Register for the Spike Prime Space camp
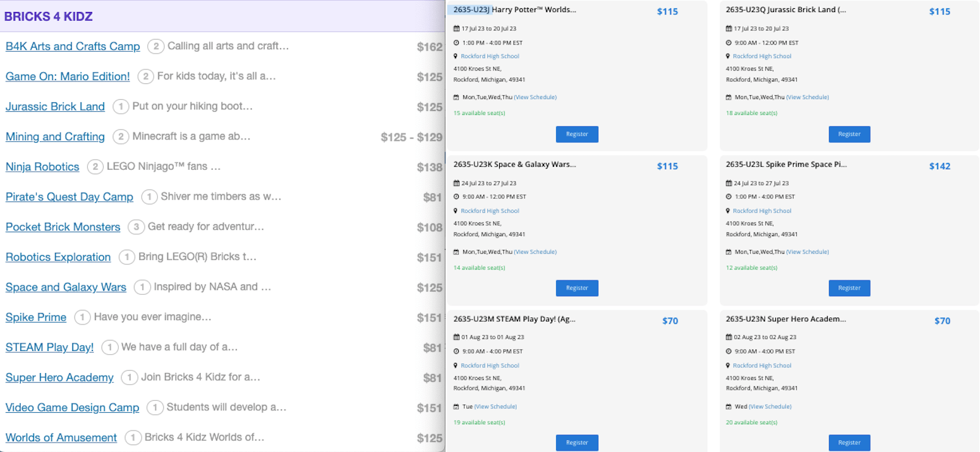This screenshot has width=980, height=452. tap(849, 288)
